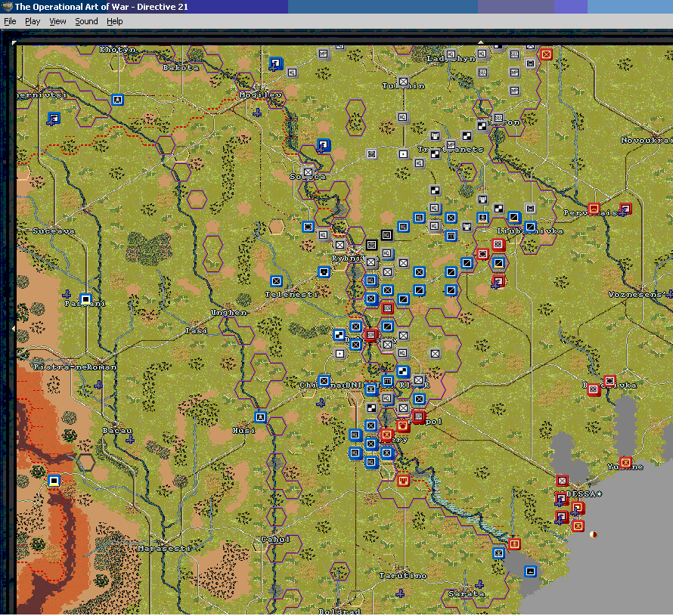Select lower red unit at Berezivka
Viewport: 673px width, 616px height.
click(x=594, y=389)
